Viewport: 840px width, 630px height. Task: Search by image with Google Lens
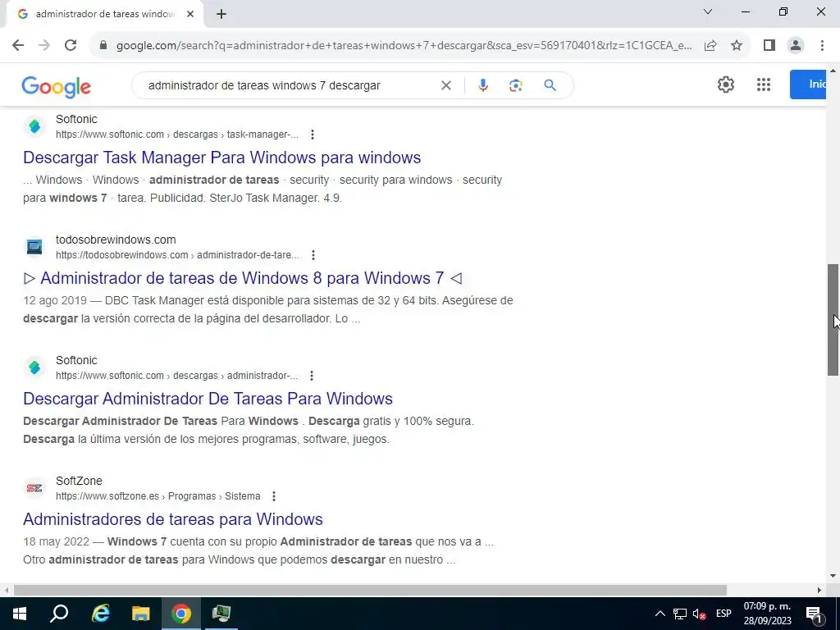tap(515, 85)
